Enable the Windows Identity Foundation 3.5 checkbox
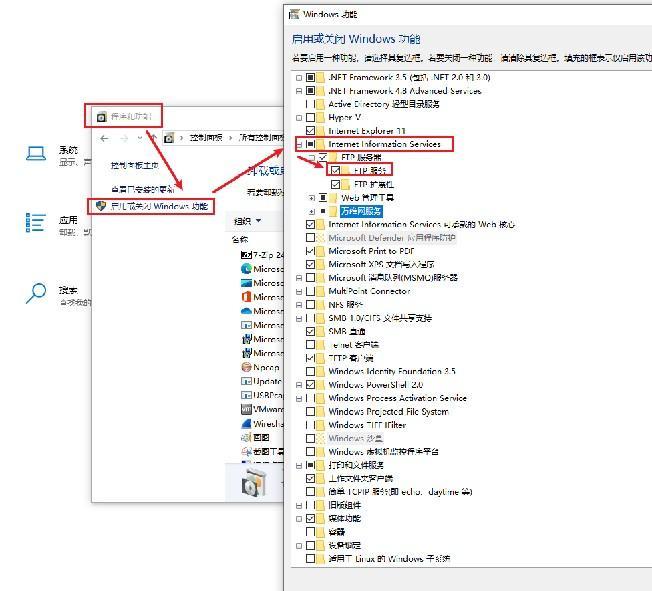 click(x=310, y=371)
